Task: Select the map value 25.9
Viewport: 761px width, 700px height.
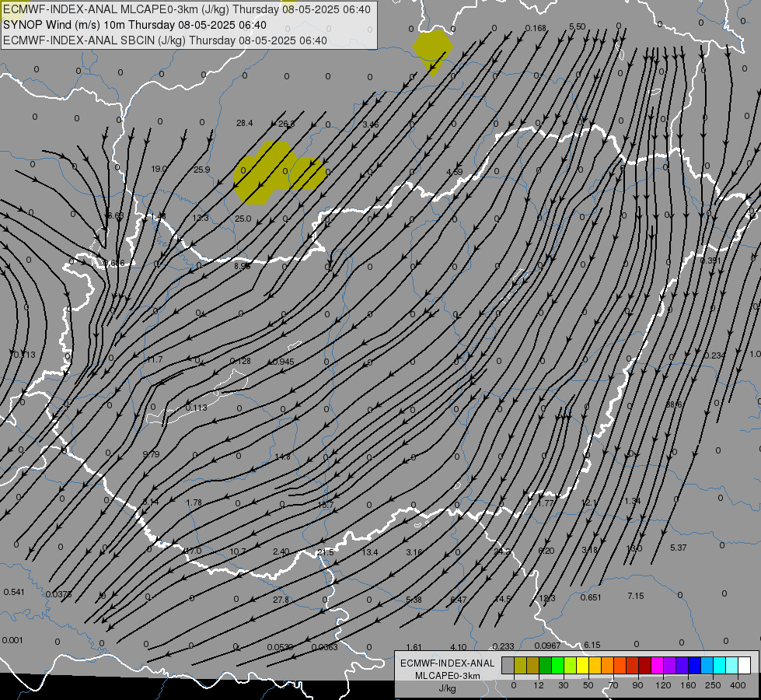Action: 202,170
